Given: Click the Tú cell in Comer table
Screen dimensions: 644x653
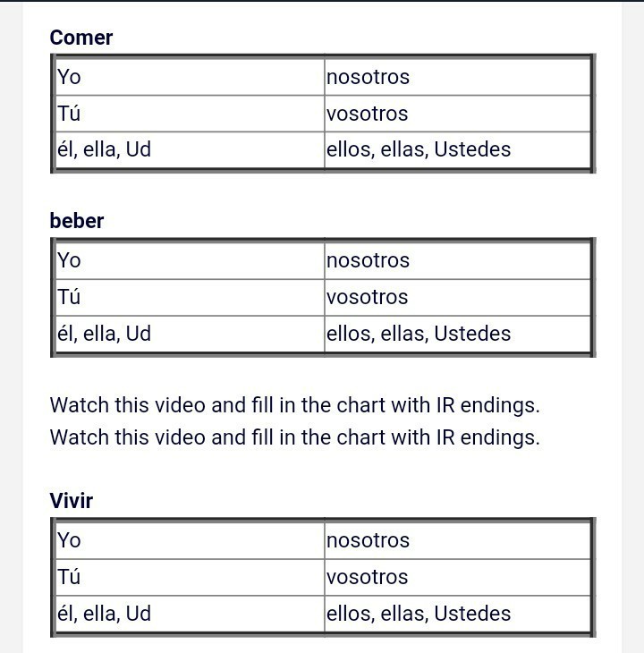Looking at the screenshot, I should coord(190,114).
